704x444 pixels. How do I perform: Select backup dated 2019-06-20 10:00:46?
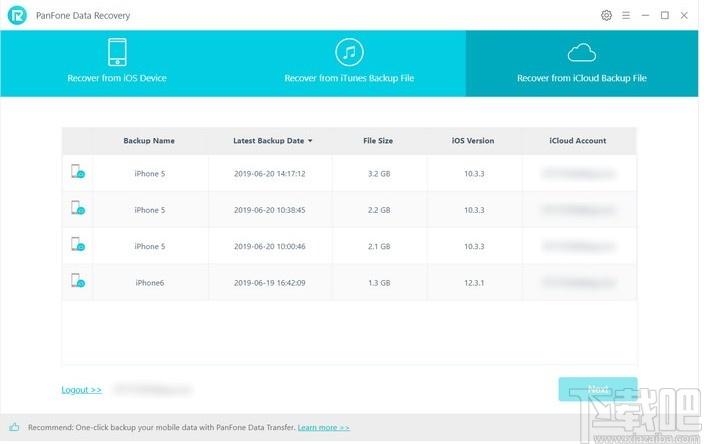(x=349, y=246)
